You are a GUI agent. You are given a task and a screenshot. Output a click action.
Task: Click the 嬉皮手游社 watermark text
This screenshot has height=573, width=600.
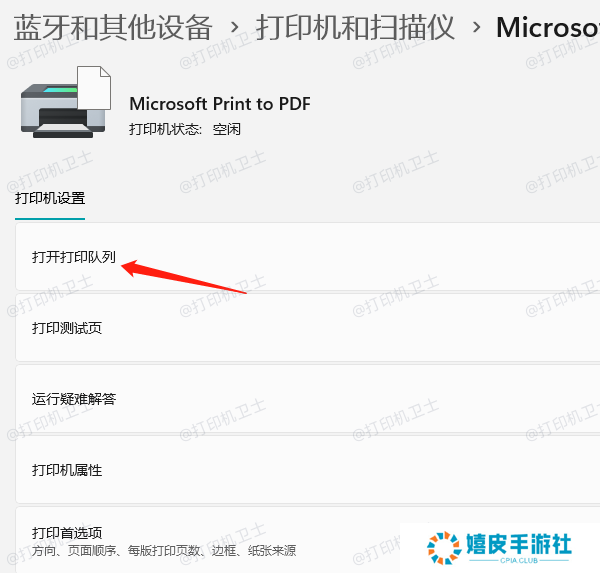pyautogui.click(x=518, y=544)
